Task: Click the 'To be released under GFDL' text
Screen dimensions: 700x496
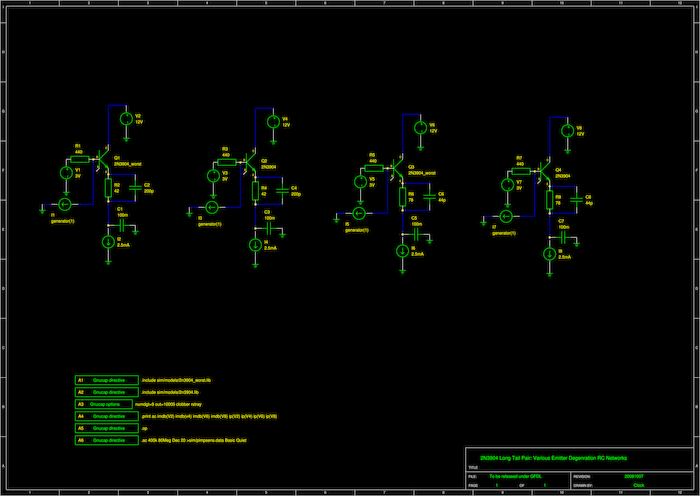Action: tap(515, 476)
